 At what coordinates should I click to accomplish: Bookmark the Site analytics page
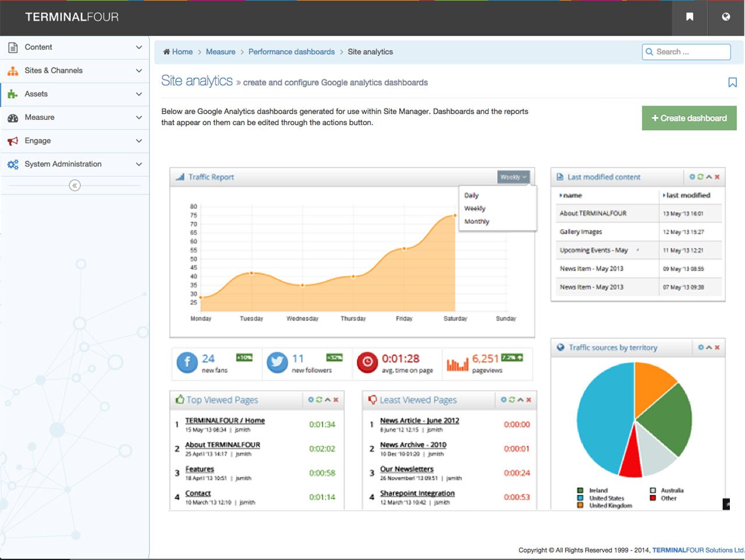[733, 82]
